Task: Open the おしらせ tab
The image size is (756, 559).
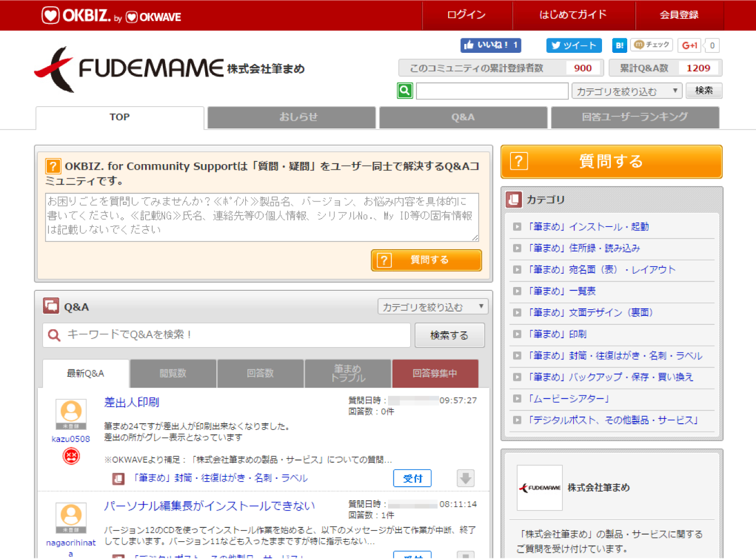Action: [x=291, y=117]
